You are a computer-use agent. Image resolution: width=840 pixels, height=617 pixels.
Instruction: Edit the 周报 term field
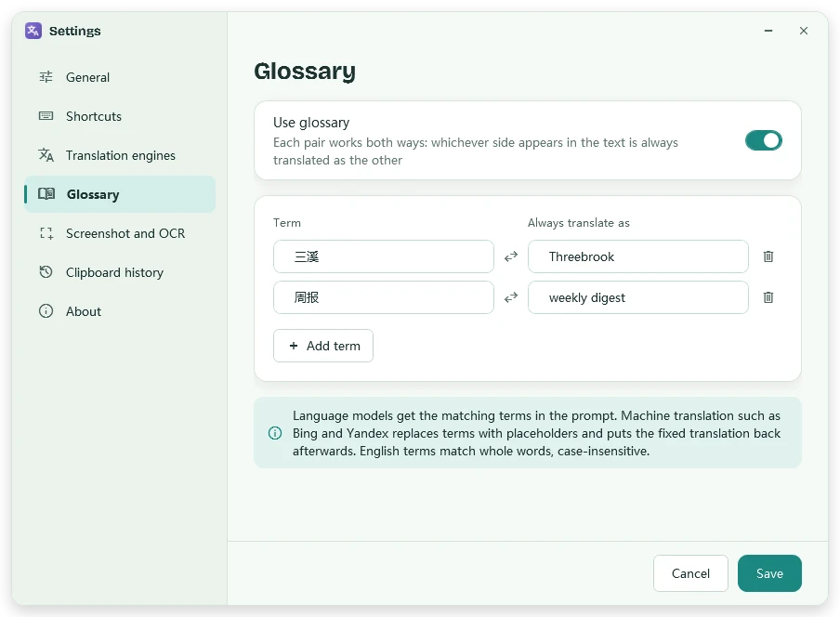[384, 297]
